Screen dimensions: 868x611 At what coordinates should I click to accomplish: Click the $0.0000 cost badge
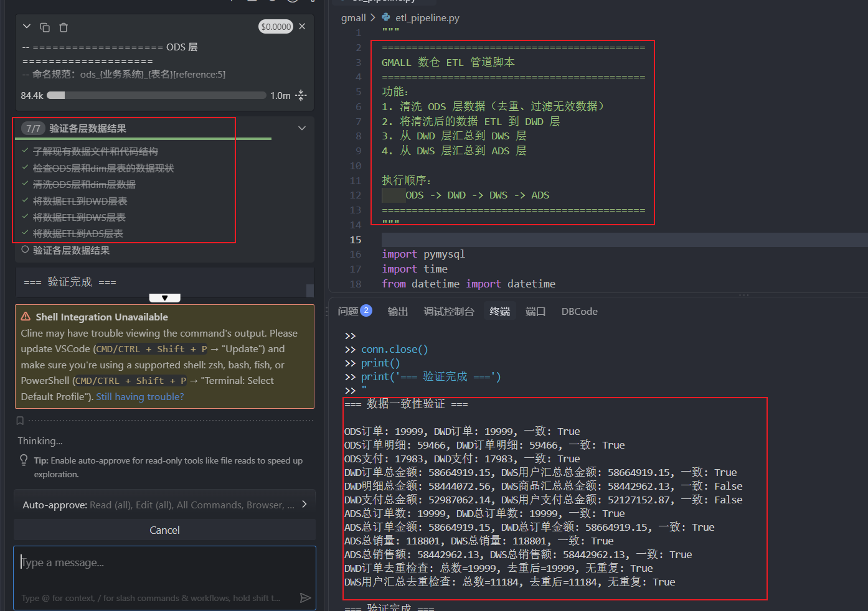point(276,27)
